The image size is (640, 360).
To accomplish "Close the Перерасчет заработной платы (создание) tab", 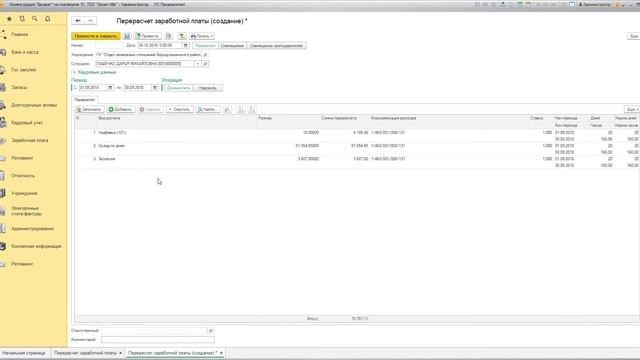I will [221, 353].
